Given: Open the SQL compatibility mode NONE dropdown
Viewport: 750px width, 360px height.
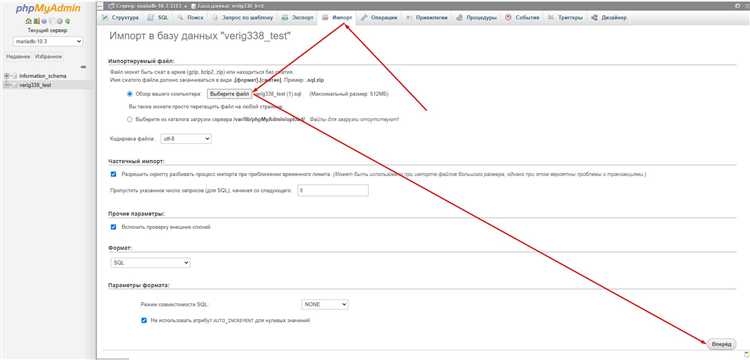Looking at the screenshot, I should [325, 305].
